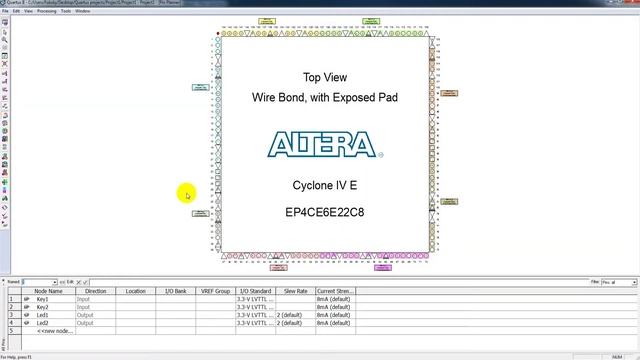Click the cyan I/O bank label left of chip
This screenshot has width=640, height=360.
tap(200, 87)
